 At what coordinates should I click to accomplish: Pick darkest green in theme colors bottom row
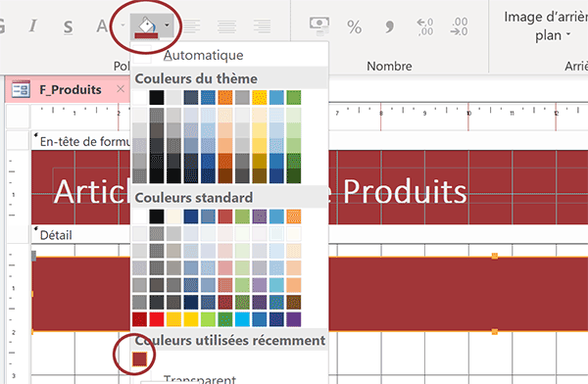(x=294, y=176)
